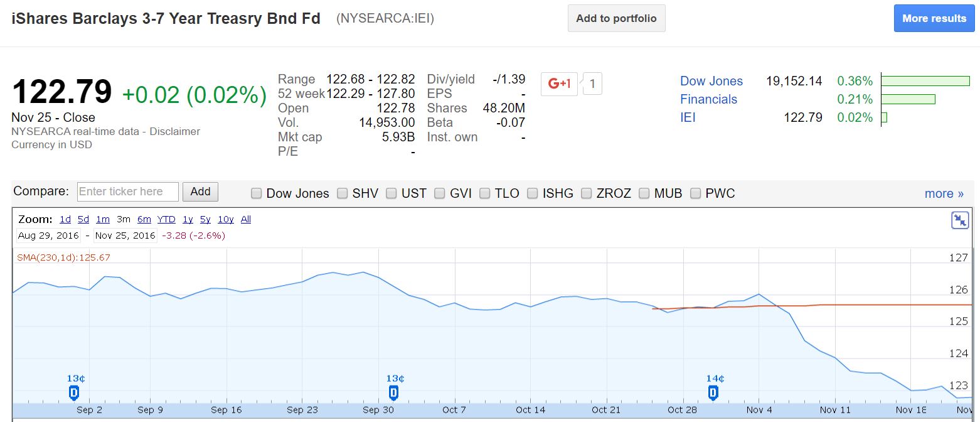
Task: Check the SHV comparison box
Action: (x=343, y=193)
